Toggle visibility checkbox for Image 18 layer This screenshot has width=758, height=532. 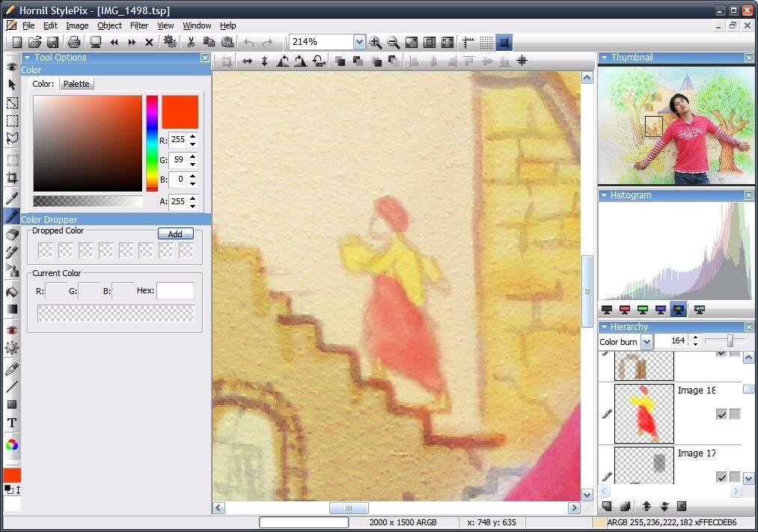721,414
